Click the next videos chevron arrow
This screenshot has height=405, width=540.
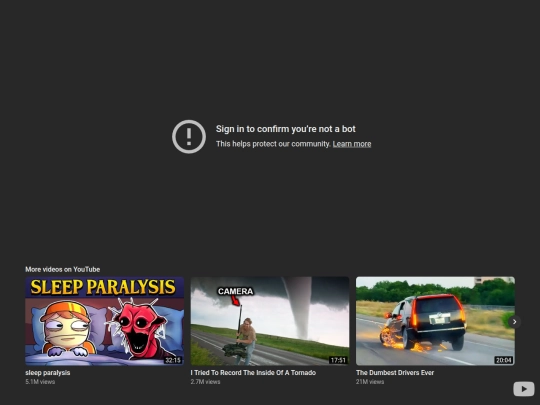515,322
